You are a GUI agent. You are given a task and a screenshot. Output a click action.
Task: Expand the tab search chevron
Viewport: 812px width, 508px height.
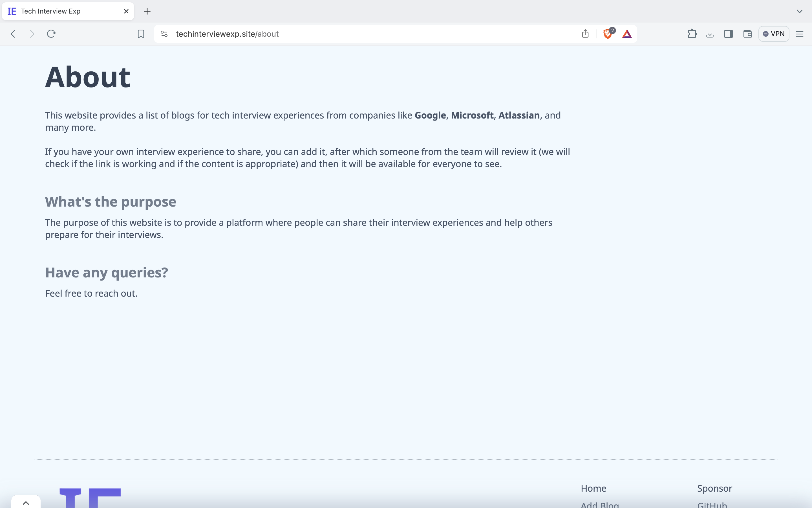tap(800, 11)
